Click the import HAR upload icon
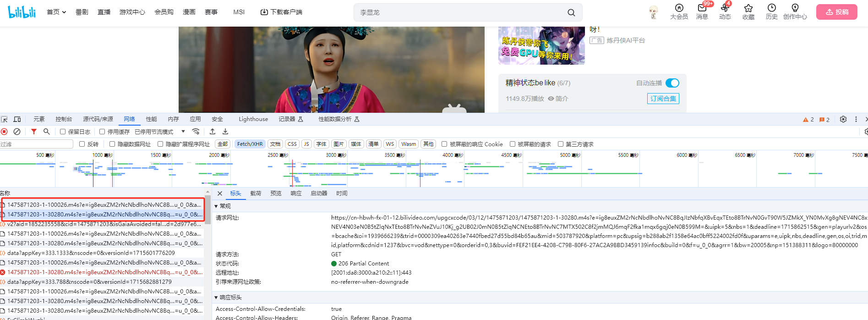Screen dimensions: 868x320 click(x=213, y=132)
